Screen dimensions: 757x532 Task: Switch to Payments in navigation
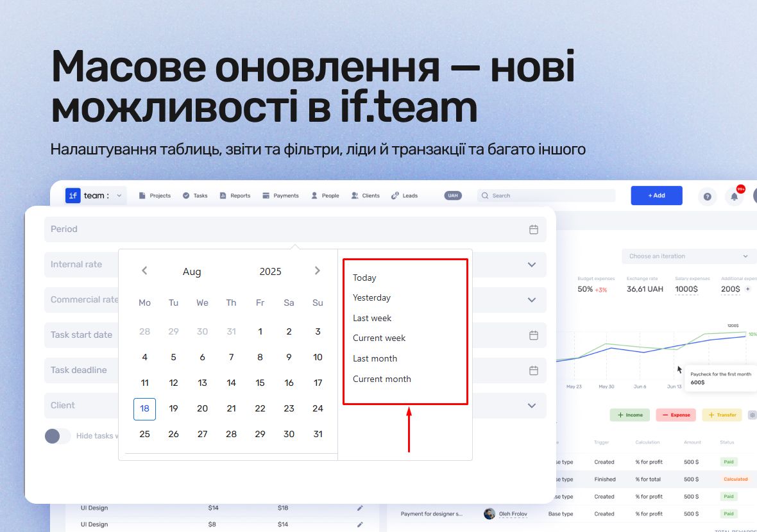[x=280, y=195]
